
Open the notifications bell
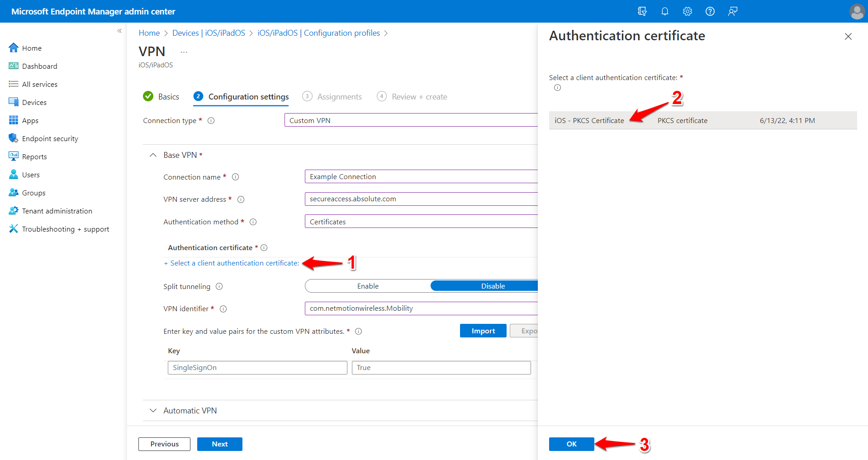click(664, 11)
